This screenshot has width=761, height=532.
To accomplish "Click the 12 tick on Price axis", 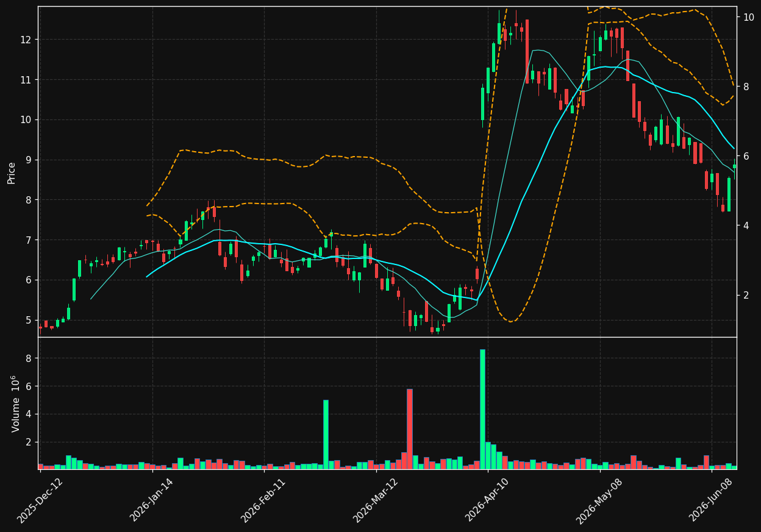I will tap(25, 40).
